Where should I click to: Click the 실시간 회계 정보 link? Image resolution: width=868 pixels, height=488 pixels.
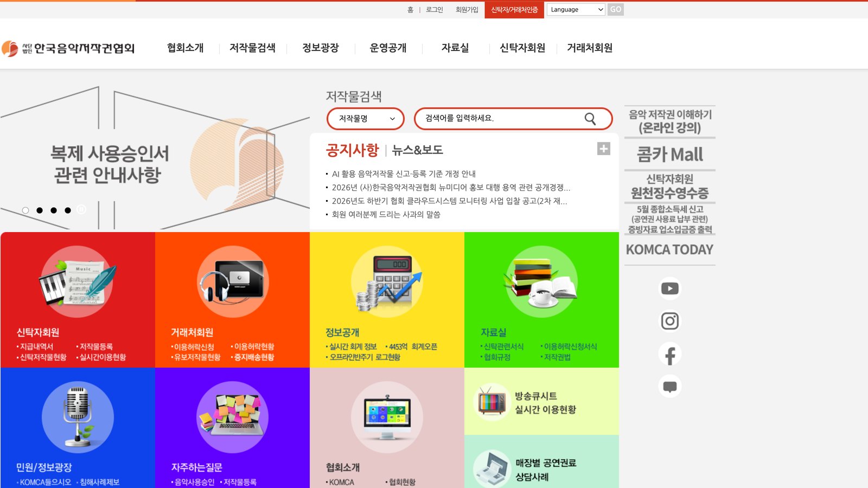coord(353,346)
